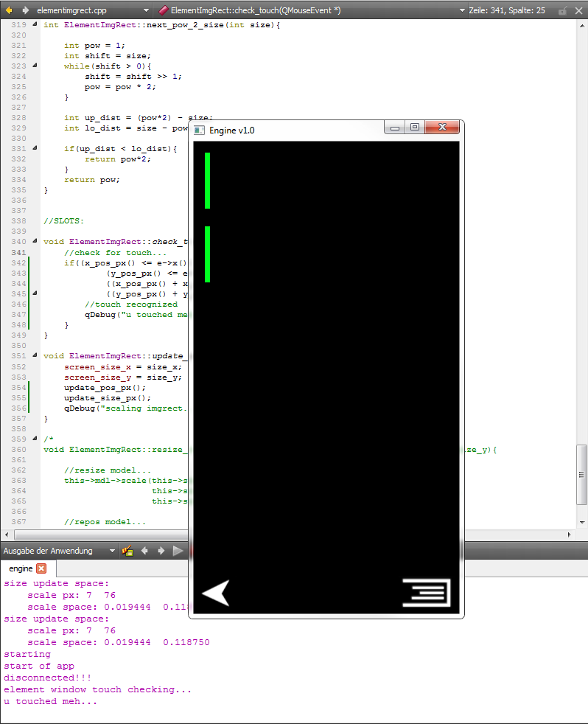
Task: Collapse the while loop at line 323
Action: (x=35, y=66)
